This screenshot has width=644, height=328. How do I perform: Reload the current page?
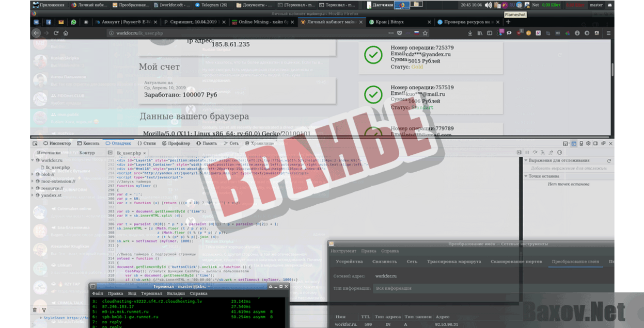[x=56, y=33]
